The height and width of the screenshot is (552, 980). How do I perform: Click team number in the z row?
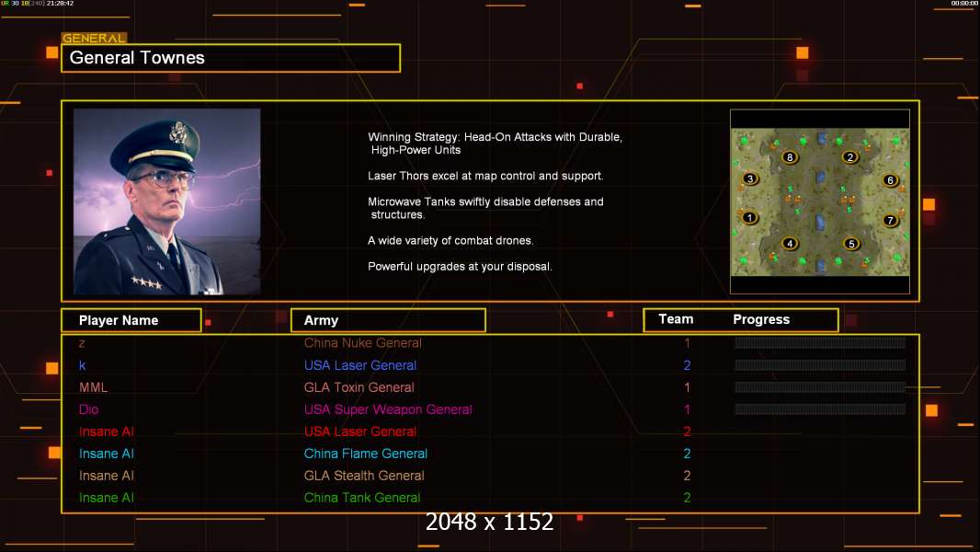[x=687, y=343]
